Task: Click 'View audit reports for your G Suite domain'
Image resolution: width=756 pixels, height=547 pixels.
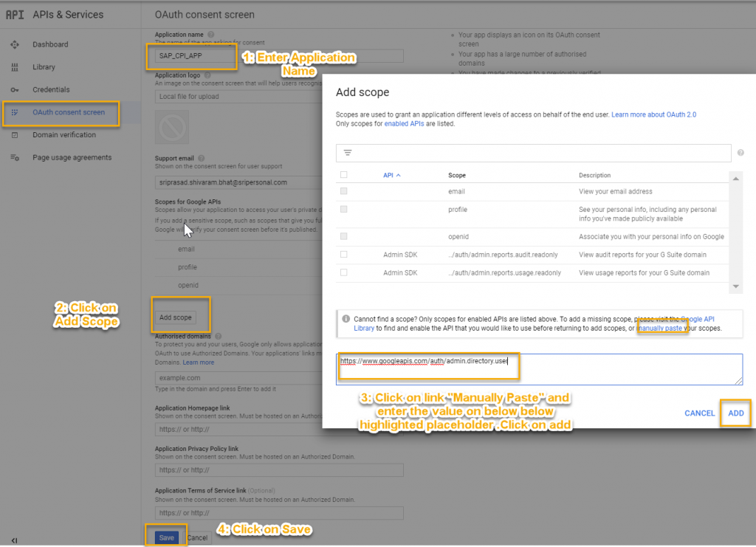Action: coord(642,255)
